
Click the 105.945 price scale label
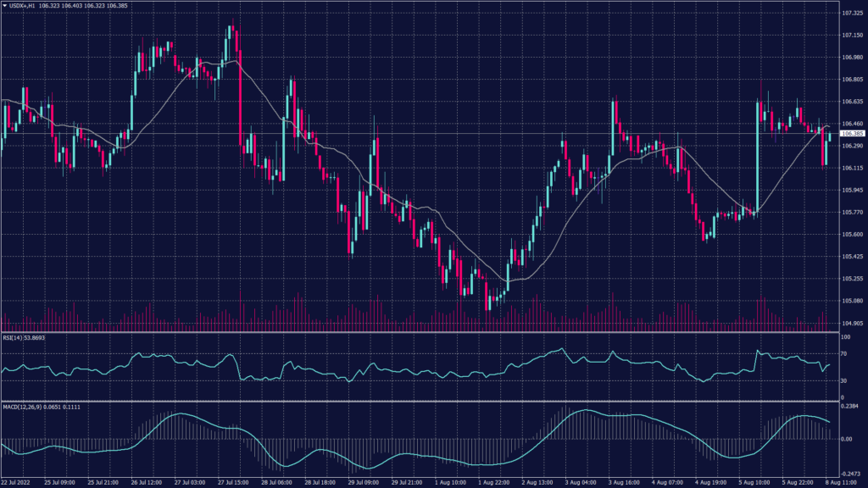[x=852, y=190]
